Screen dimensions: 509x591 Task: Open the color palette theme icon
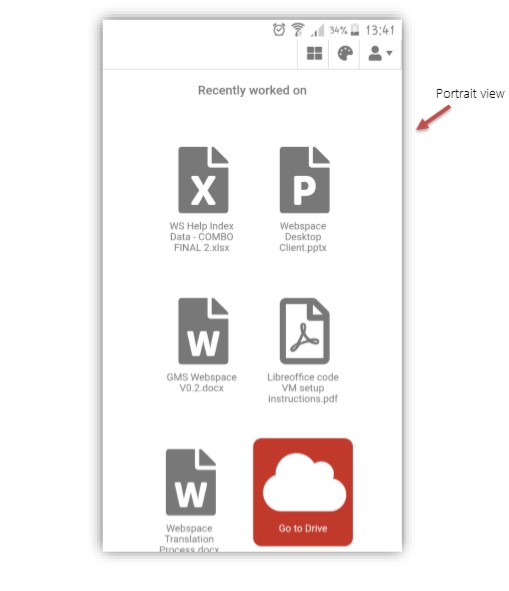pos(345,54)
